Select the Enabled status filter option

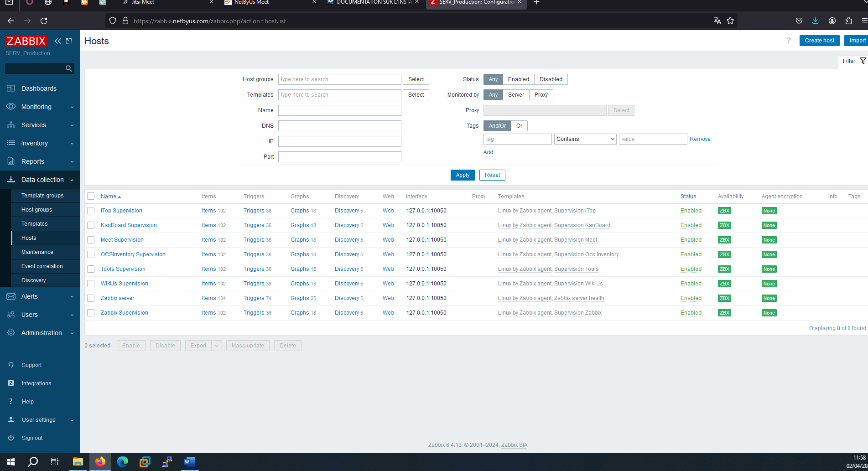(x=518, y=79)
